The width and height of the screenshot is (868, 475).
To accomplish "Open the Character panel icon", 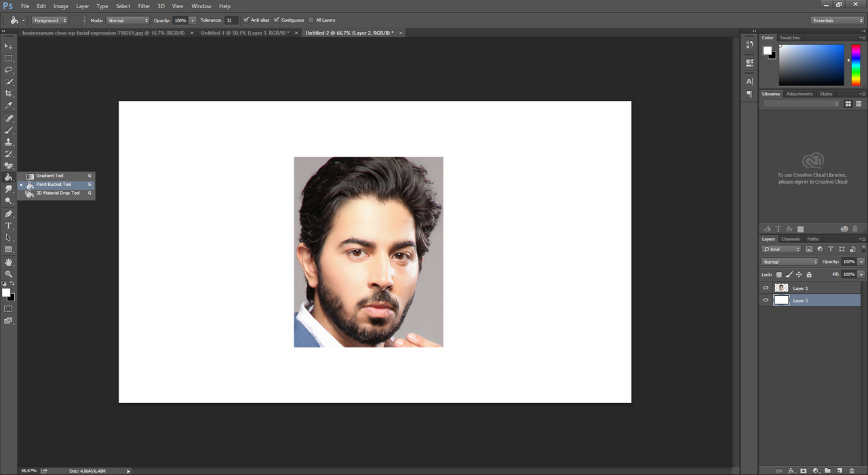I will [749, 81].
